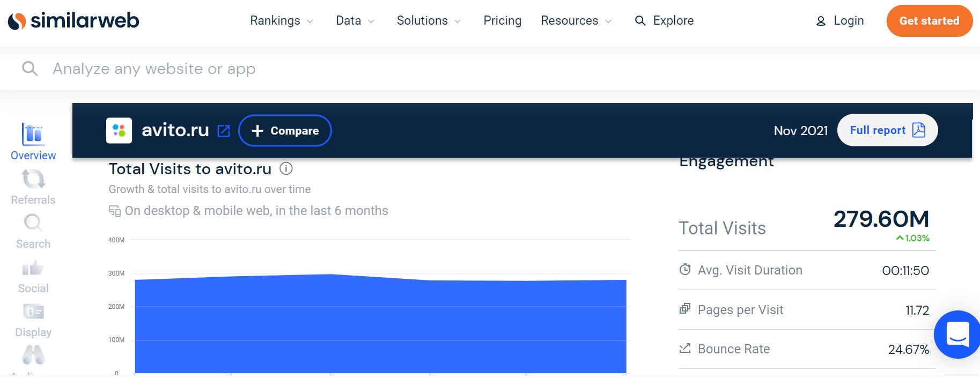Open the Pricing page
The height and width of the screenshot is (378, 980).
[502, 21]
